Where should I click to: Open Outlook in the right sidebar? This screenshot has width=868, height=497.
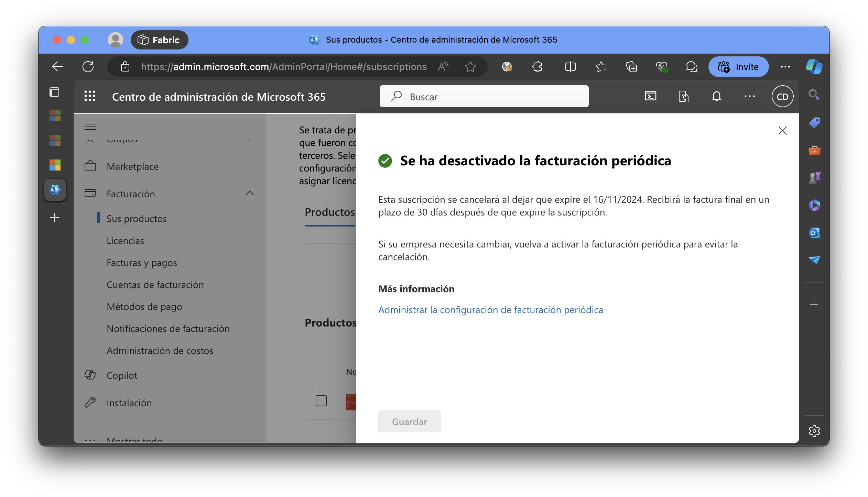pos(814,233)
